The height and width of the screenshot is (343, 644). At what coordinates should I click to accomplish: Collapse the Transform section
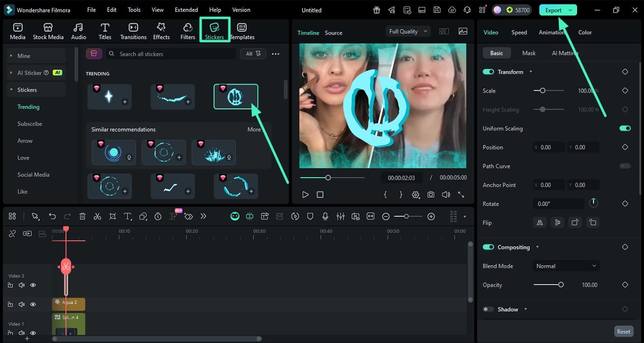[x=530, y=72]
